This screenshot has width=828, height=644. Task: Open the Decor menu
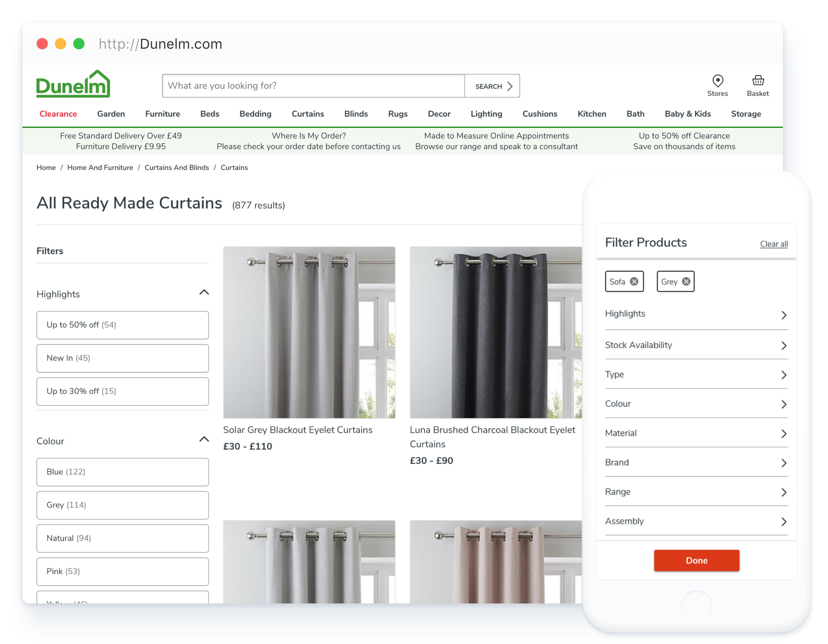click(x=439, y=114)
